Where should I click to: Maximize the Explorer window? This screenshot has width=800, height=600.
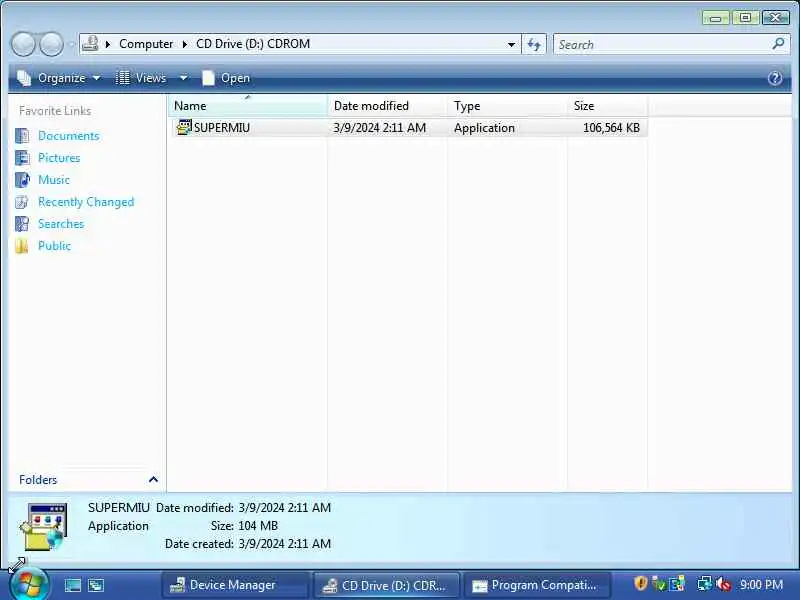click(x=745, y=18)
